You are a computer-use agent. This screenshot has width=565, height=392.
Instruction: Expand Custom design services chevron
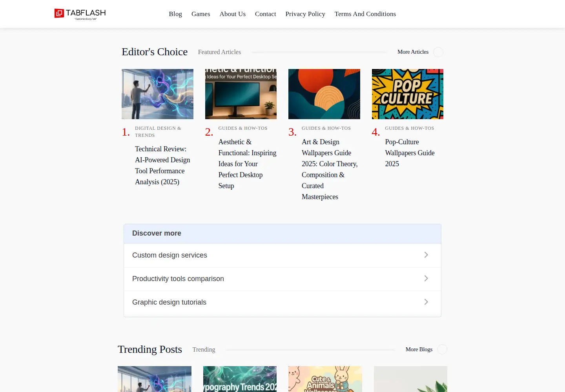pyautogui.click(x=426, y=255)
